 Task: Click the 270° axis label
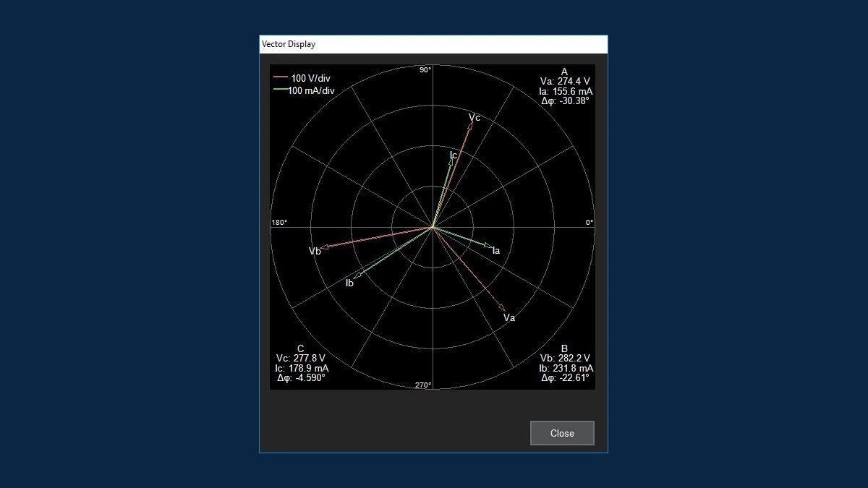pos(424,385)
